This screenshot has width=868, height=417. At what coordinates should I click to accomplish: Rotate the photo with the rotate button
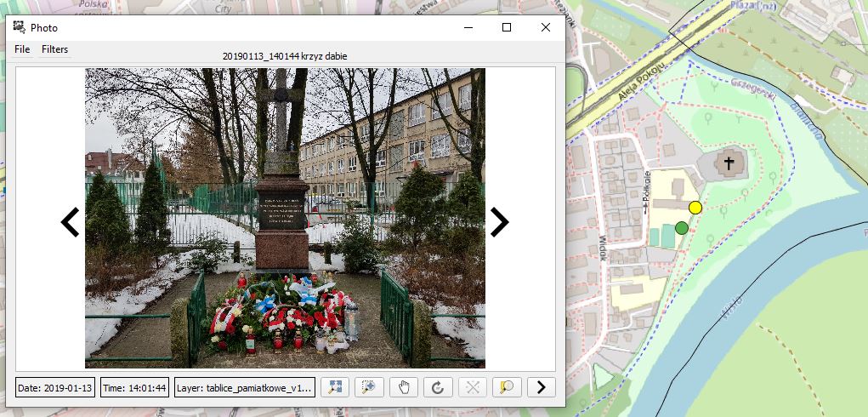click(438, 387)
